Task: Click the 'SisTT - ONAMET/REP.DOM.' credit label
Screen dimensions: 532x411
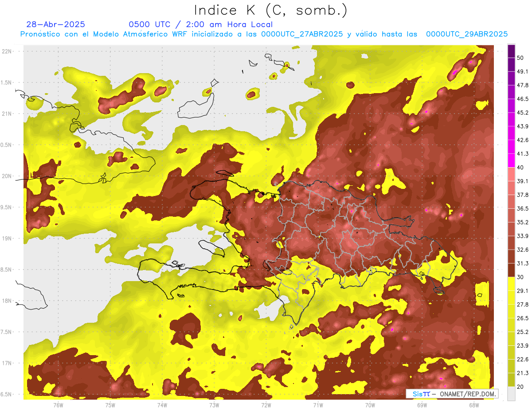Action: point(452,394)
